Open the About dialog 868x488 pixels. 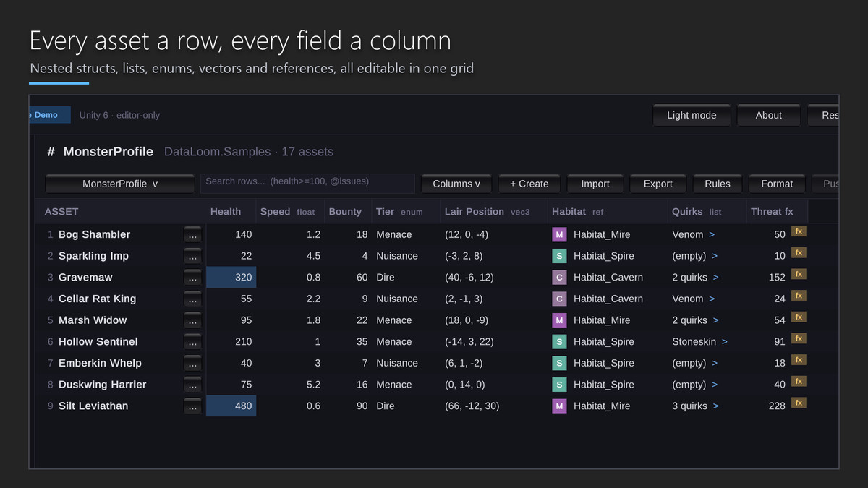tap(769, 115)
